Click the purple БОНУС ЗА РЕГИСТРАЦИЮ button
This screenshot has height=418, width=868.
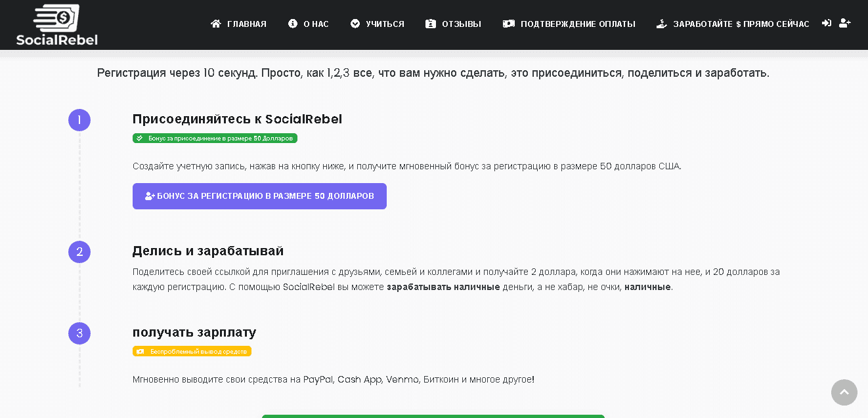tap(259, 196)
